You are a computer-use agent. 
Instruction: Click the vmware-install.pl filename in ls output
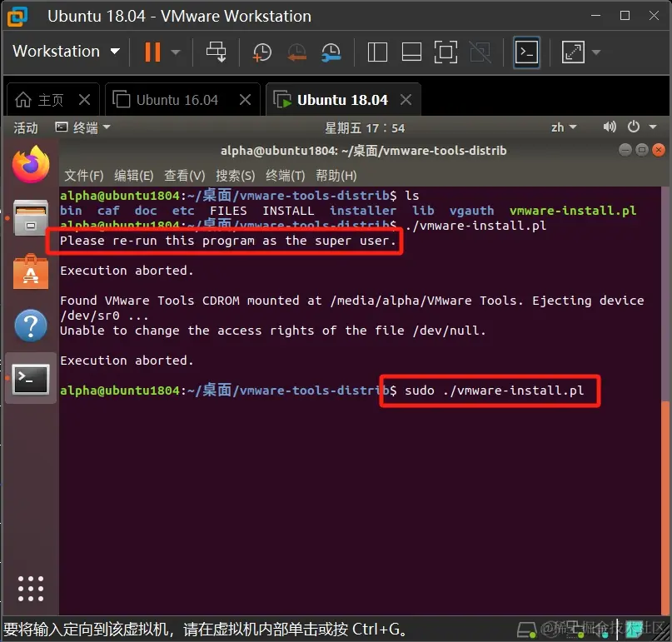click(x=573, y=211)
